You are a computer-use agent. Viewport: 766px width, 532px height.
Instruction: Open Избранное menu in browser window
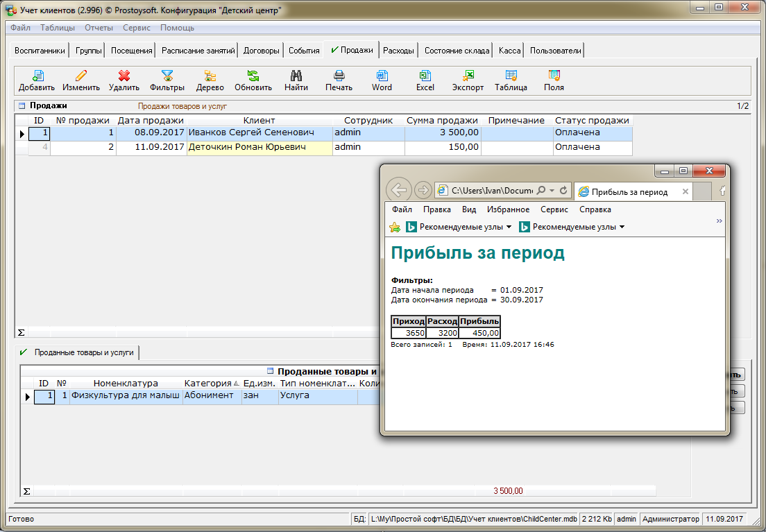(x=508, y=209)
